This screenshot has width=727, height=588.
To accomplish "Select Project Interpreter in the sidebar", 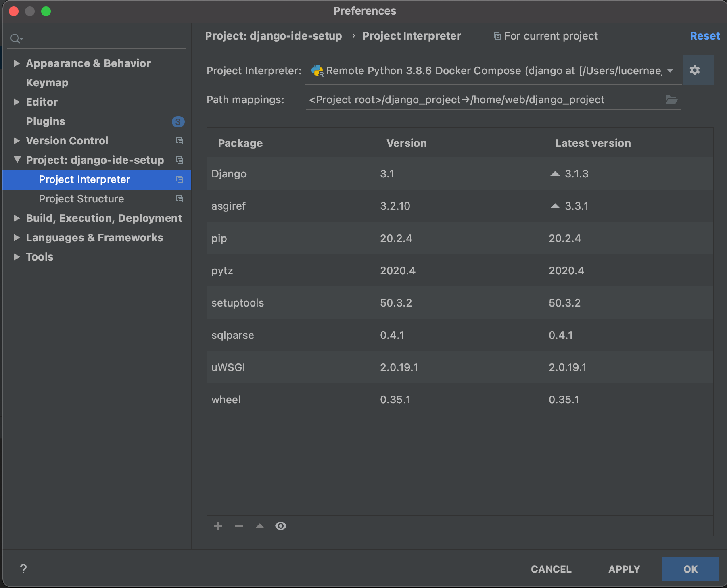I will point(97,179).
